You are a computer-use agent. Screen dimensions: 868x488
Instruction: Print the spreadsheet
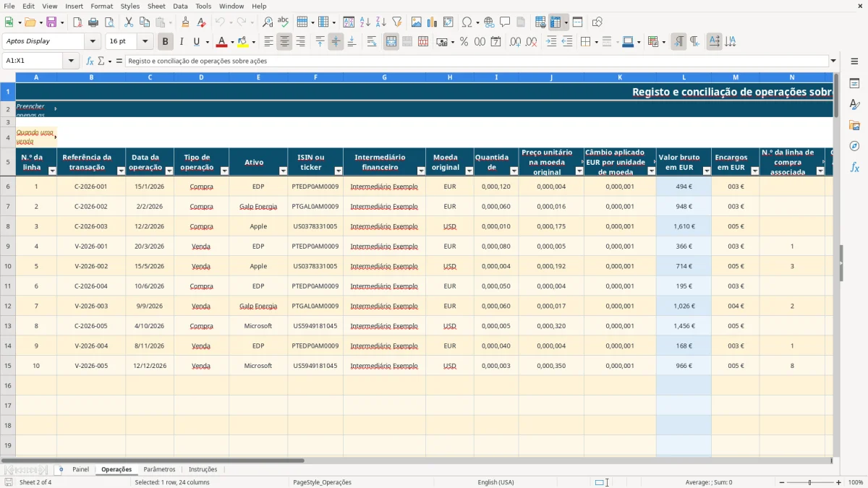(x=93, y=22)
